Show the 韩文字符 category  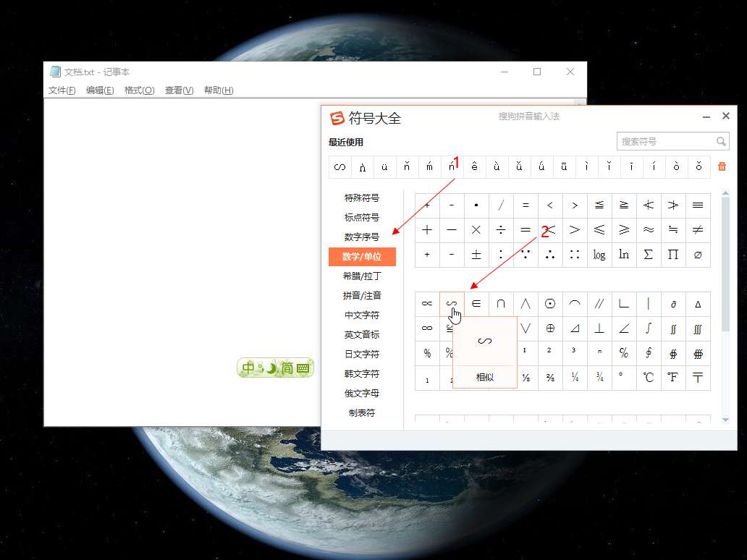click(362, 374)
